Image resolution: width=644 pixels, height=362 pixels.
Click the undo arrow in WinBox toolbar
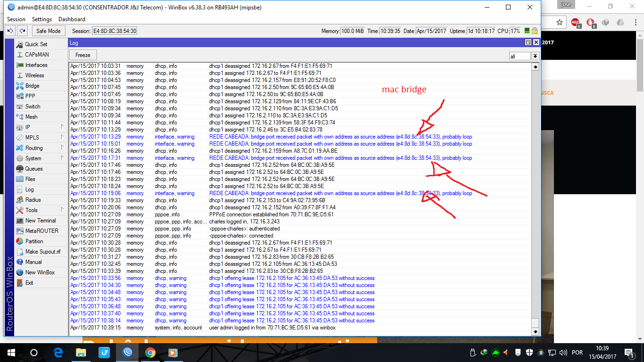10,31
